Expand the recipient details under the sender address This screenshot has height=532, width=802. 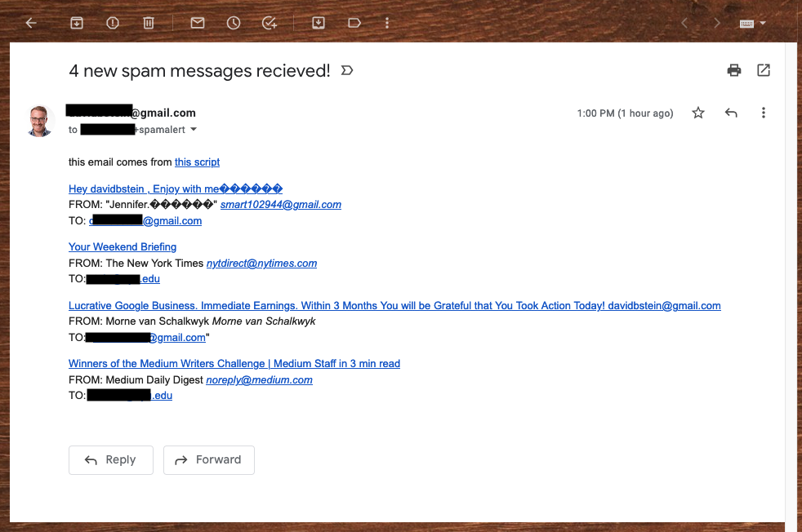(193, 129)
